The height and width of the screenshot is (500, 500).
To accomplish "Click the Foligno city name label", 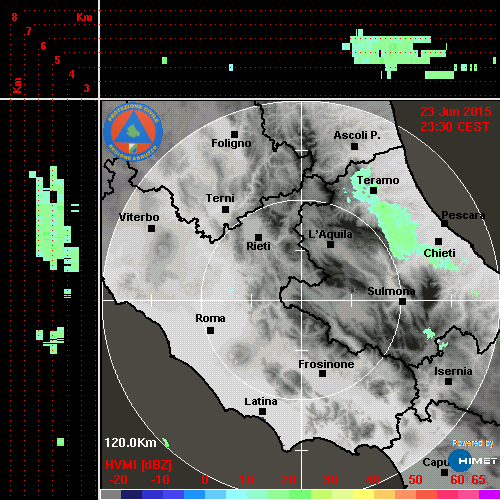I will click(x=231, y=143).
